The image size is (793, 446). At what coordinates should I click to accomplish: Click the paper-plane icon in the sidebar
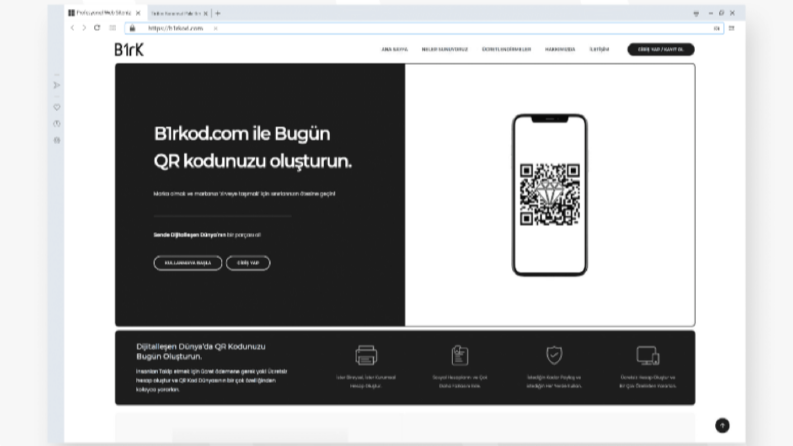[57, 85]
